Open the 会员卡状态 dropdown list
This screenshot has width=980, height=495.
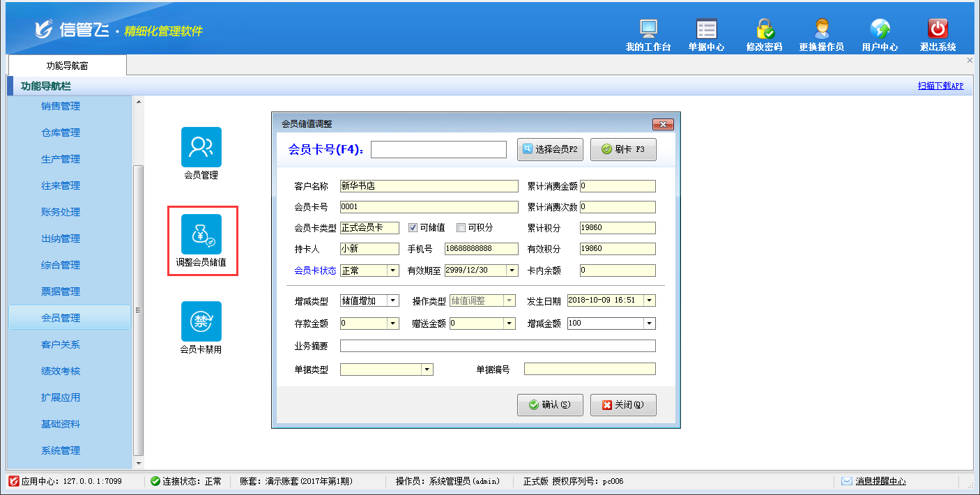pyautogui.click(x=393, y=271)
